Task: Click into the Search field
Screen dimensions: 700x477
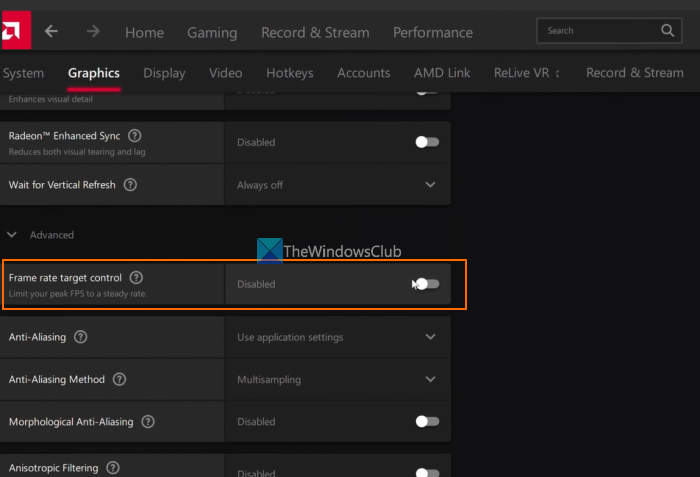Action: [609, 30]
